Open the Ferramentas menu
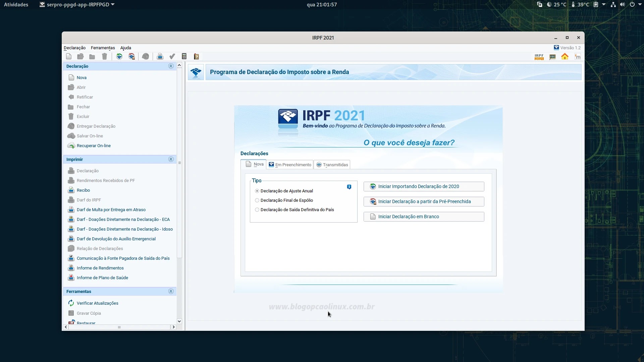This screenshot has width=644, height=362. tap(103, 48)
